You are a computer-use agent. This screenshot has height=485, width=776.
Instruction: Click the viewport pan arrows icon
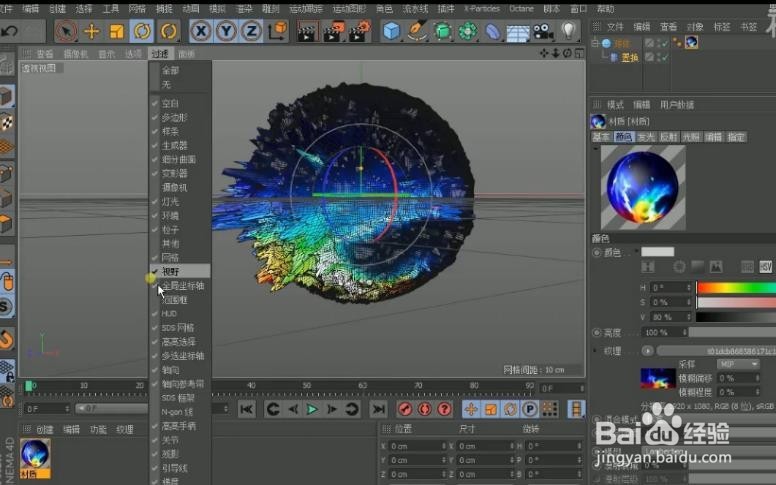click(544, 53)
